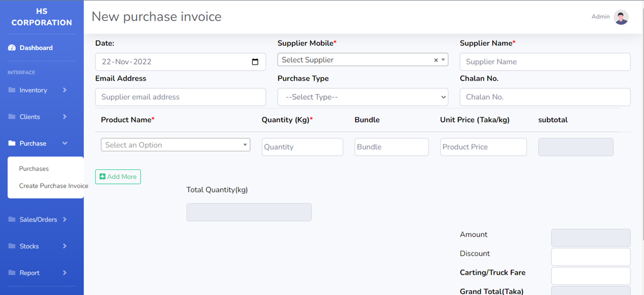Click the subtotal field in product row
644x295 pixels.
(x=576, y=147)
